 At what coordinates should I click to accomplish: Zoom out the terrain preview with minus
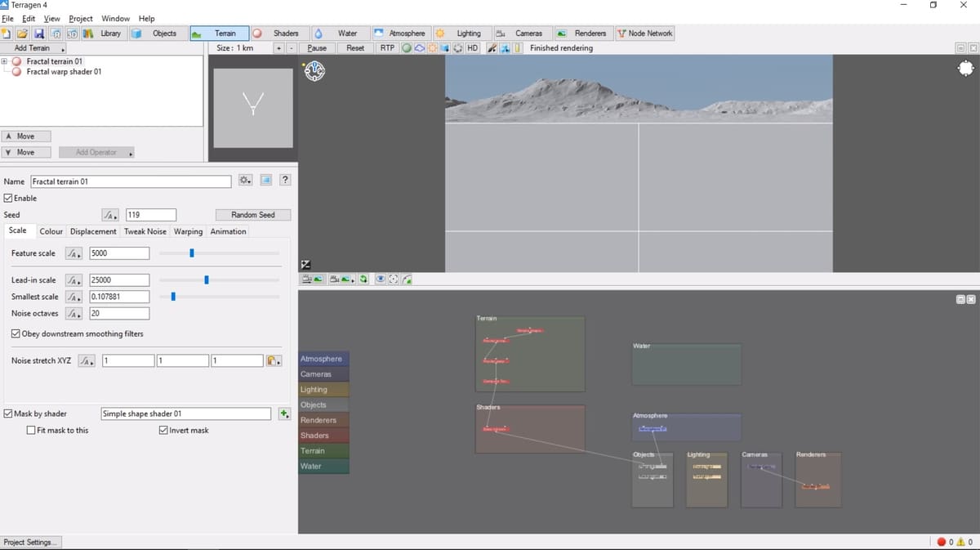pyautogui.click(x=291, y=48)
